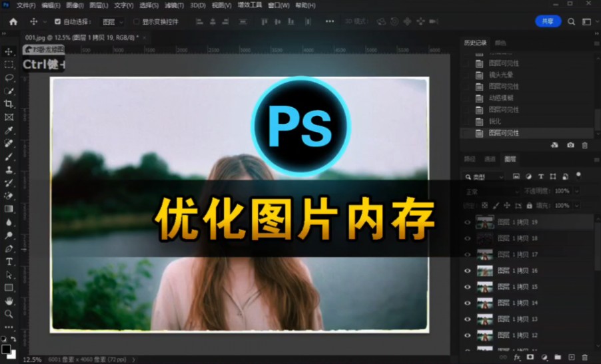
Task: Hide layer 图层 1 拷贝 16
Action: [467, 271]
